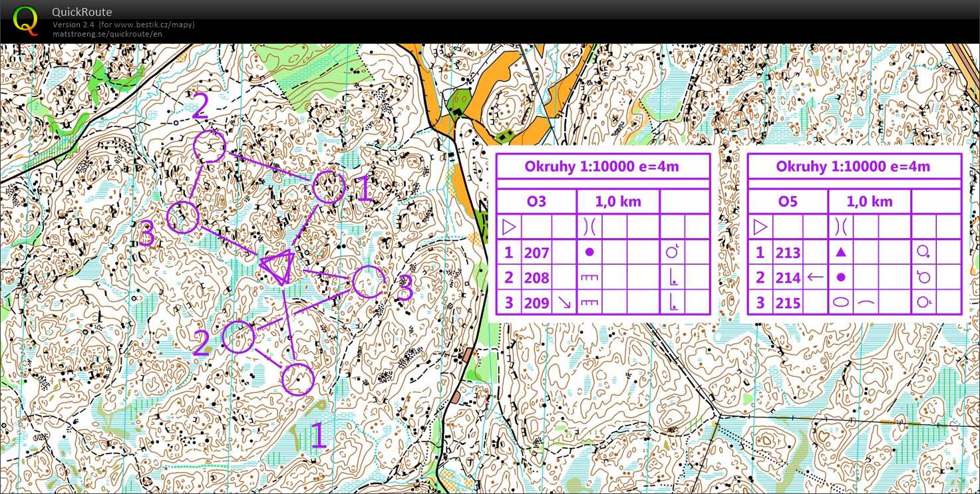Viewport: 980px width, 494px height.
Task: Click the start triangle symbol in the O5 table
Action: click(x=760, y=227)
